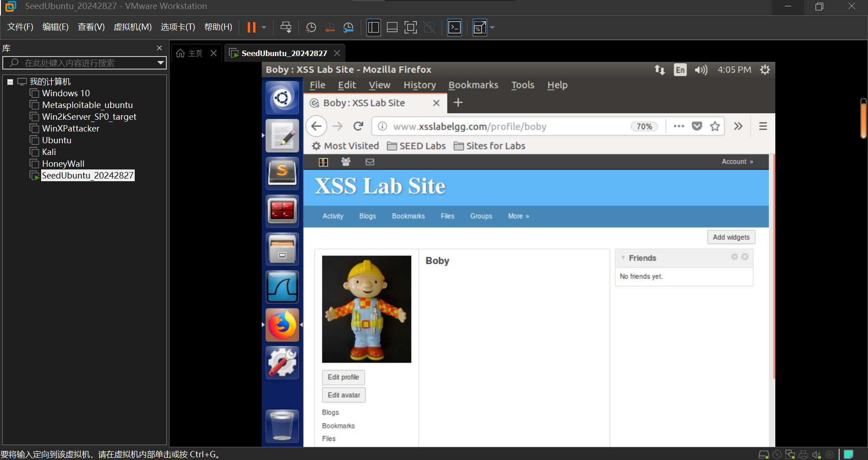The image size is (868, 460).
Task: Open the 虚拟机(M) menu
Action: click(132, 27)
